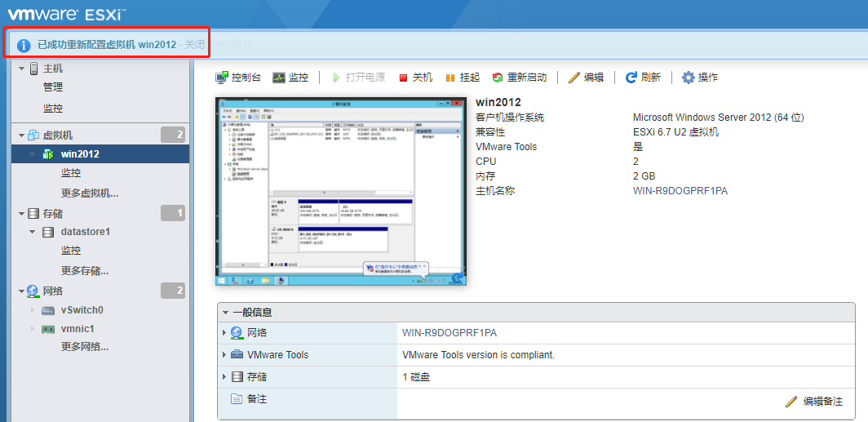Click host name link WIN-R9DOGPRF1PA in summary
The height and width of the screenshot is (422, 868).
click(x=680, y=191)
